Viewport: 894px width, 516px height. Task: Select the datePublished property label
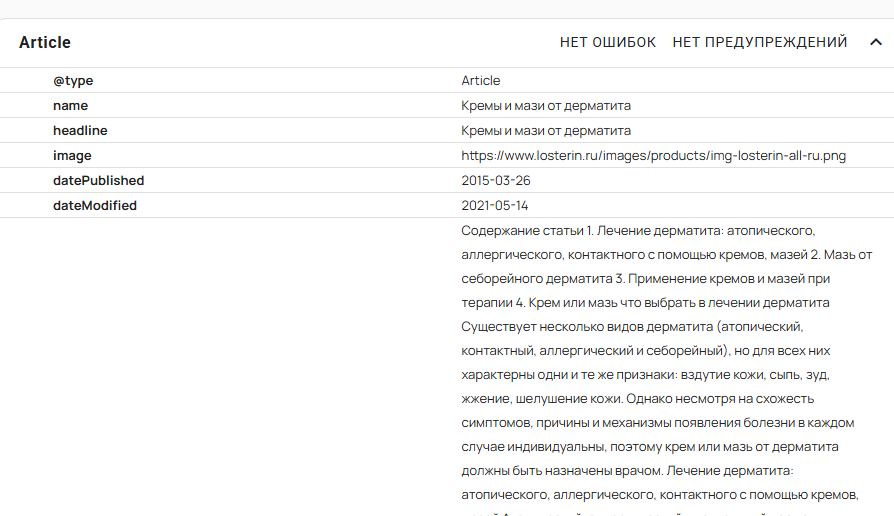click(98, 180)
